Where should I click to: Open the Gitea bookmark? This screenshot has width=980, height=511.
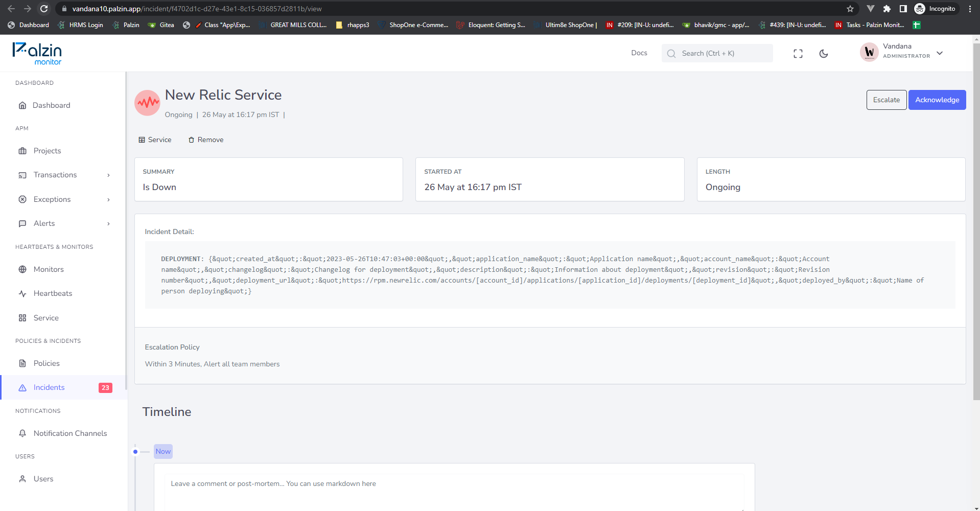[x=161, y=25]
